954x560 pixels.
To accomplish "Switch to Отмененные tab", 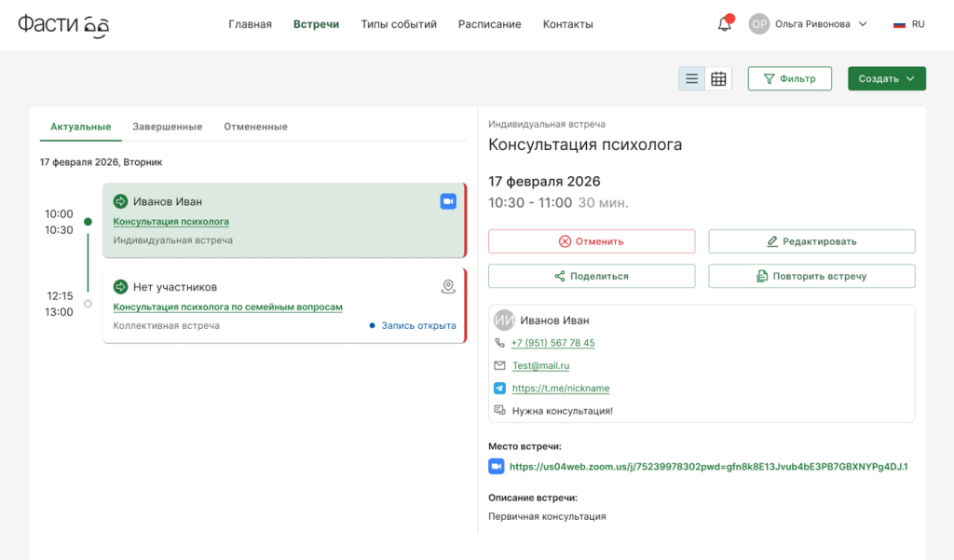I will [x=255, y=127].
